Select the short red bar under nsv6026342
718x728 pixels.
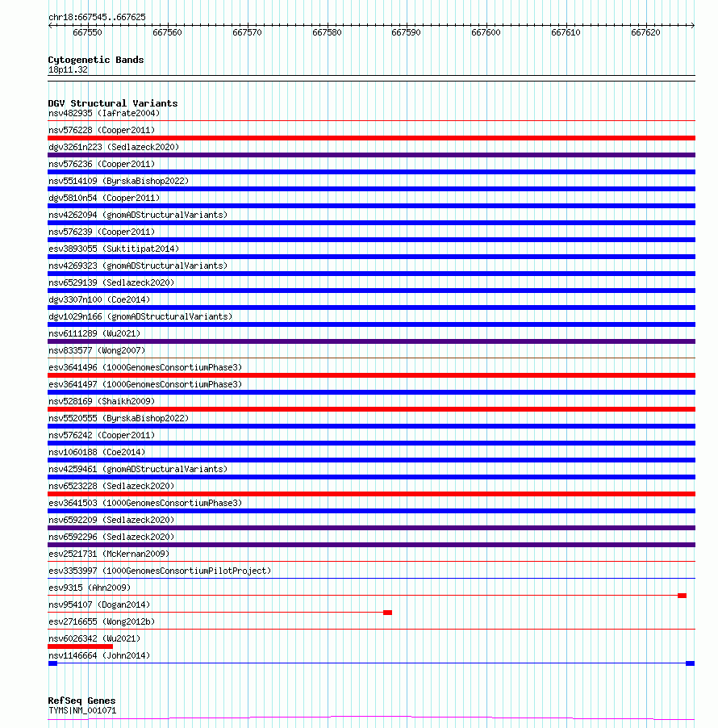(x=81, y=646)
